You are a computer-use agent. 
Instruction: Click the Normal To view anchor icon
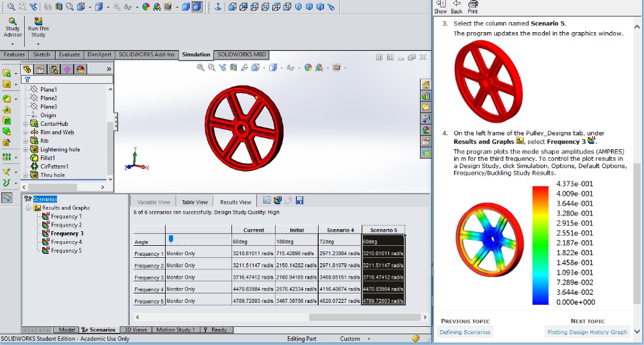click(x=218, y=7)
